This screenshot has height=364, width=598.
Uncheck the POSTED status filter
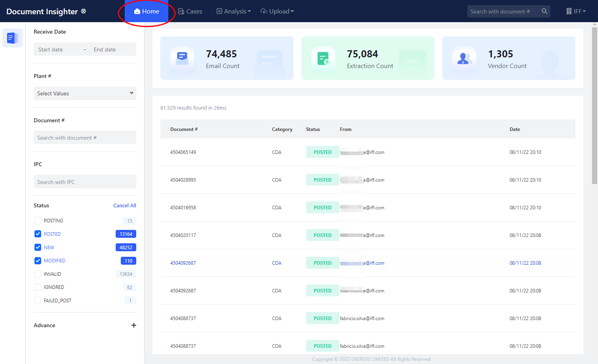click(x=38, y=234)
